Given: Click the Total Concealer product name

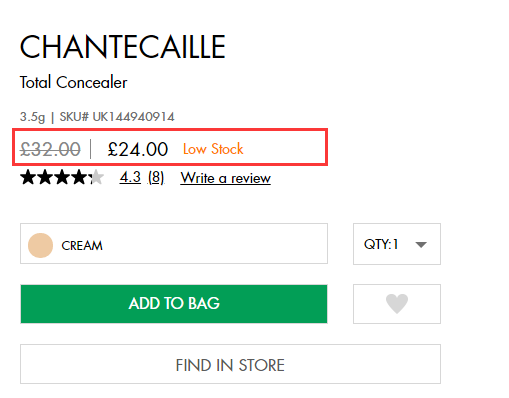Looking at the screenshot, I should [73, 82].
